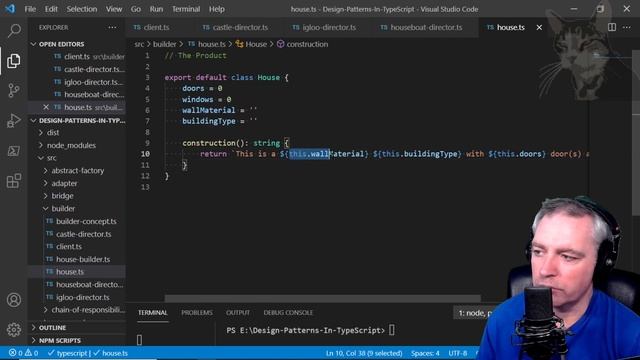Open the Explorer view icon
Image resolution: width=640 pixels, height=360 pixels.
14,61
